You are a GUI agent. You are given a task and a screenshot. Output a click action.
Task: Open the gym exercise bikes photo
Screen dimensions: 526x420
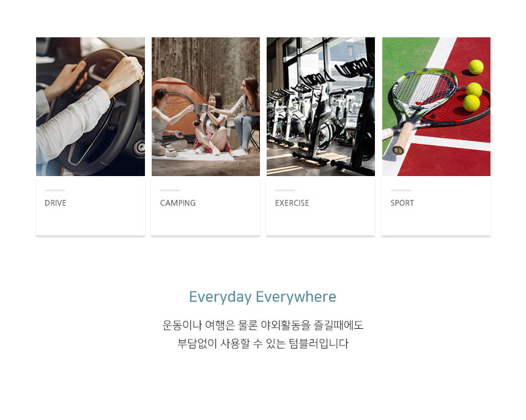pyautogui.click(x=320, y=106)
